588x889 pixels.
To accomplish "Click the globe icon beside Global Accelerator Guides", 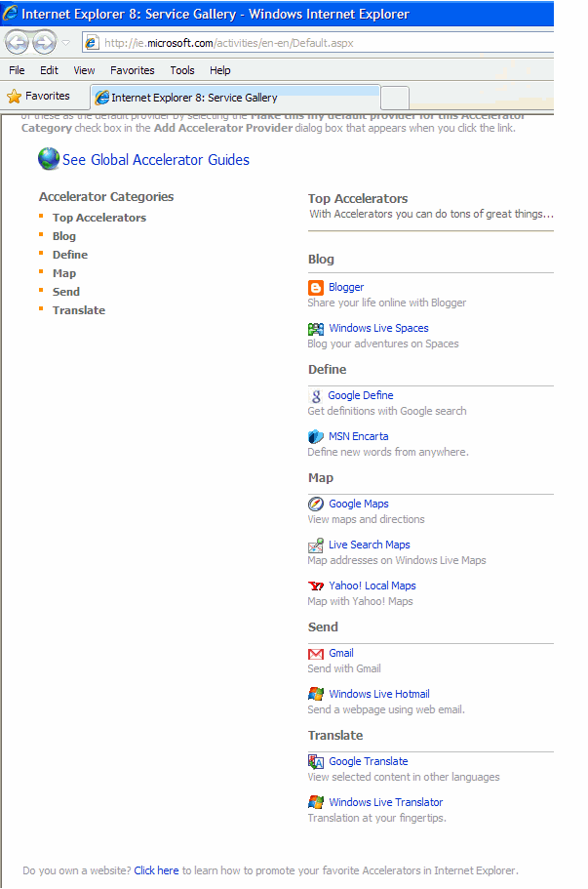I will (49, 159).
